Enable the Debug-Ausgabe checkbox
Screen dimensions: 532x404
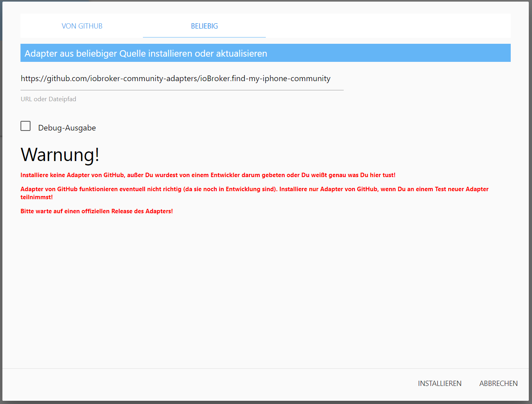coord(26,126)
